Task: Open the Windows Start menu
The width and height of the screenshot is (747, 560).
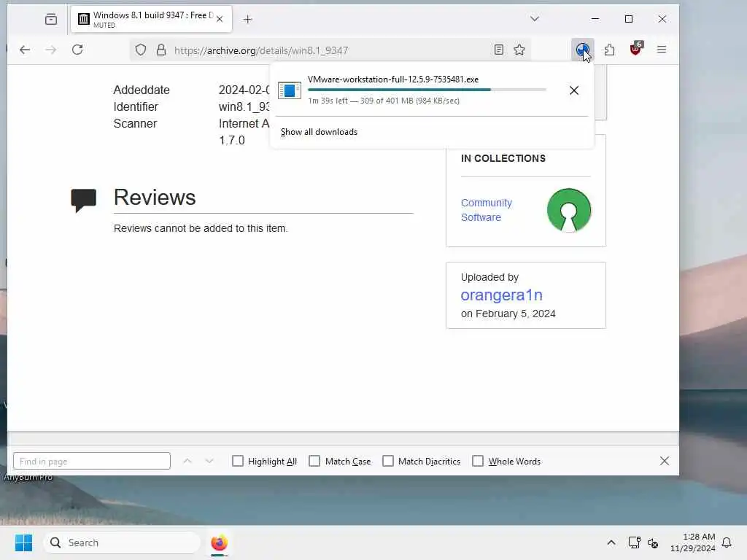Action: [23, 542]
